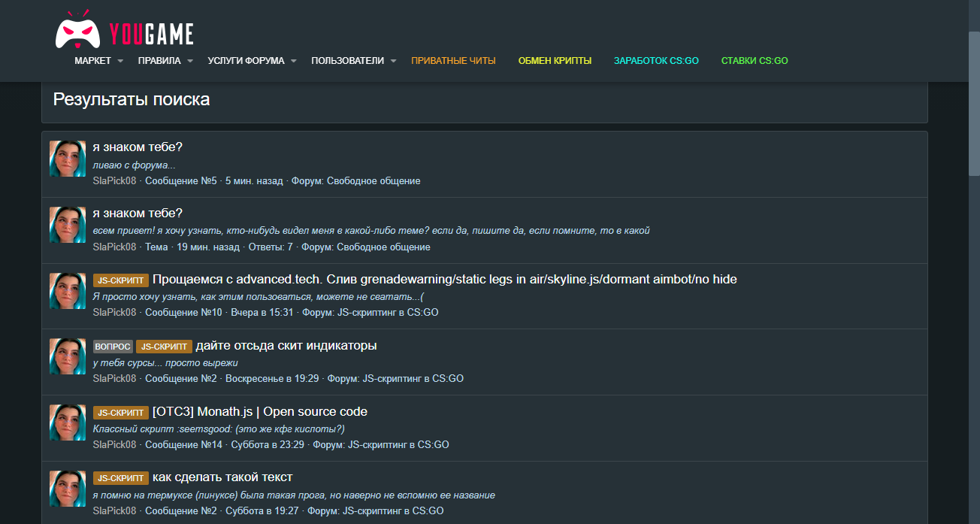Open '[OTC3] Monath.js | Open source code' thread
This screenshot has width=980, height=524.
[260, 412]
